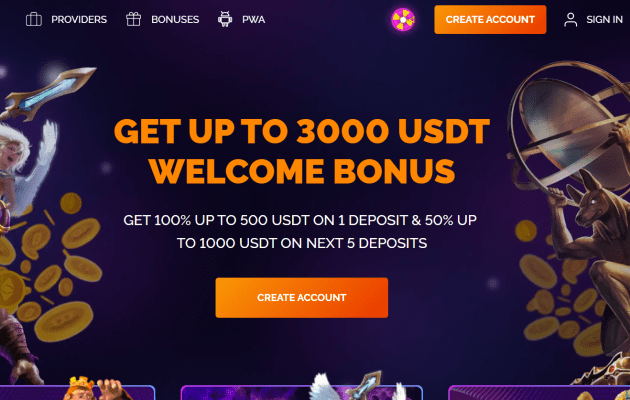630x400 pixels.
Task: Click the large Create Account banner button
Action: coord(302,298)
